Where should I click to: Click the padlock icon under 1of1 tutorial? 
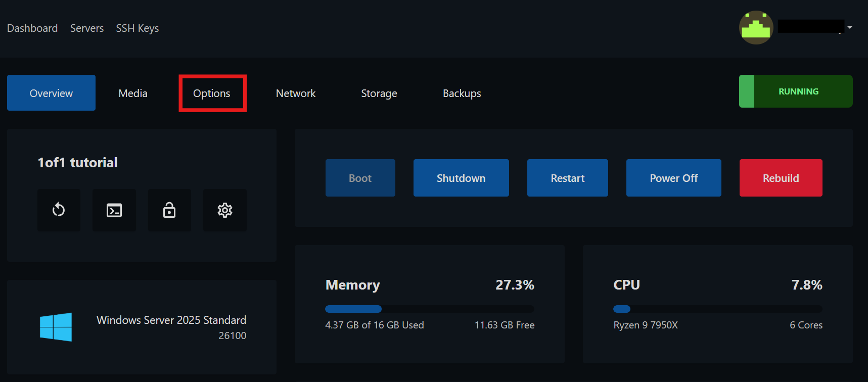(x=169, y=210)
